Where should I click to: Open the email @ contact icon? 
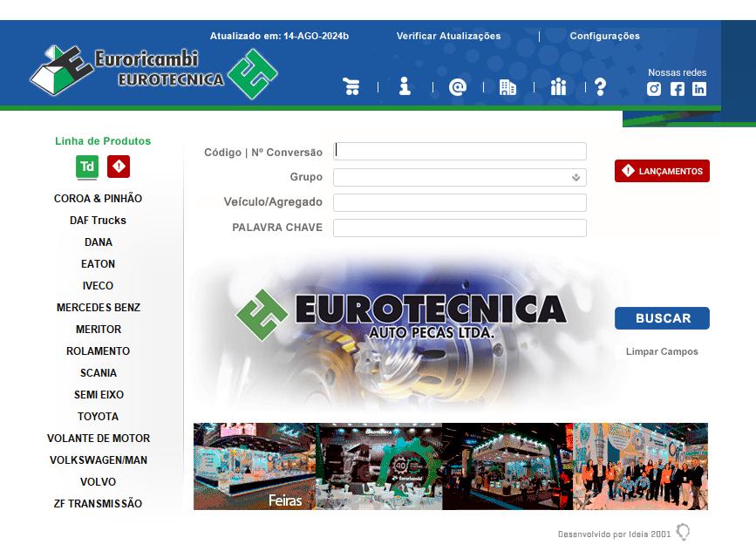pos(458,87)
